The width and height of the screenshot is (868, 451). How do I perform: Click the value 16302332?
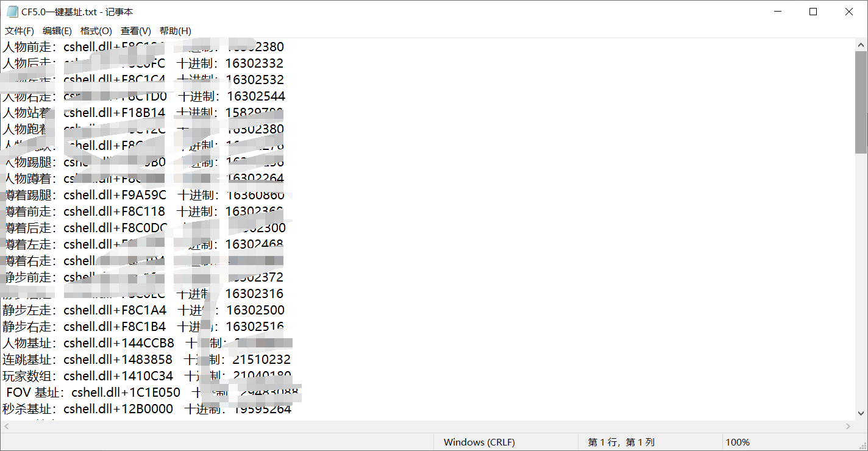click(x=254, y=63)
